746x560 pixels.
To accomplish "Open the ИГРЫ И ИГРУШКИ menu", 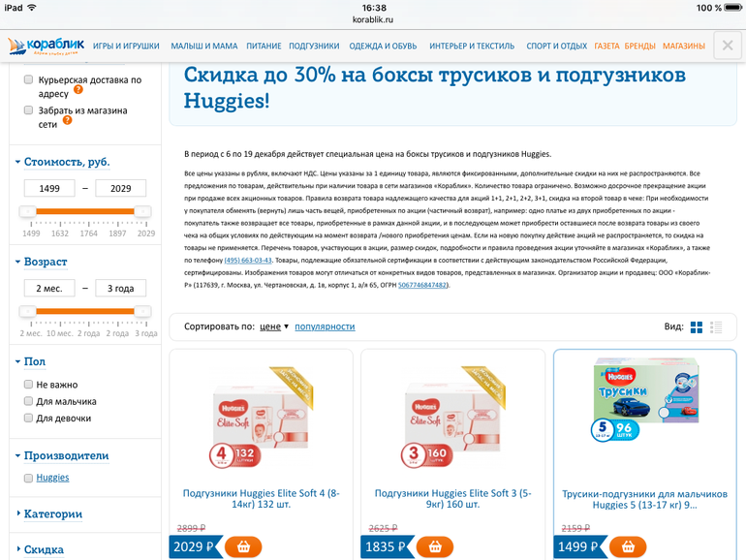I will (x=126, y=47).
